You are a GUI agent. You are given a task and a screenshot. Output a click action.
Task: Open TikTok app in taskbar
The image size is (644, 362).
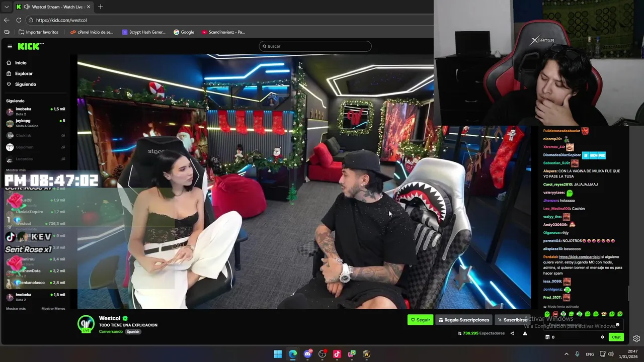(337, 354)
